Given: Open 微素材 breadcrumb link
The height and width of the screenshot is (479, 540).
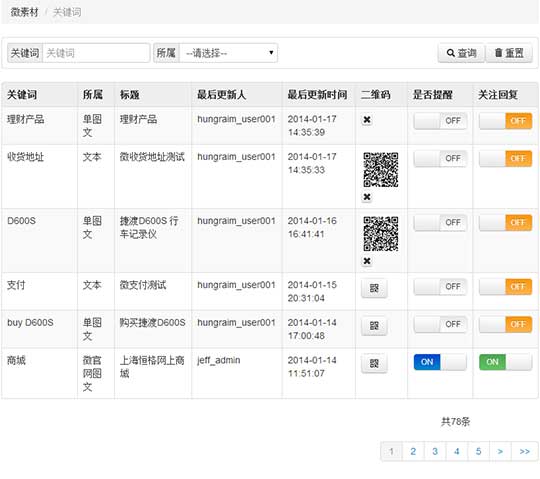Looking at the screenshot, I should [24, 12].
